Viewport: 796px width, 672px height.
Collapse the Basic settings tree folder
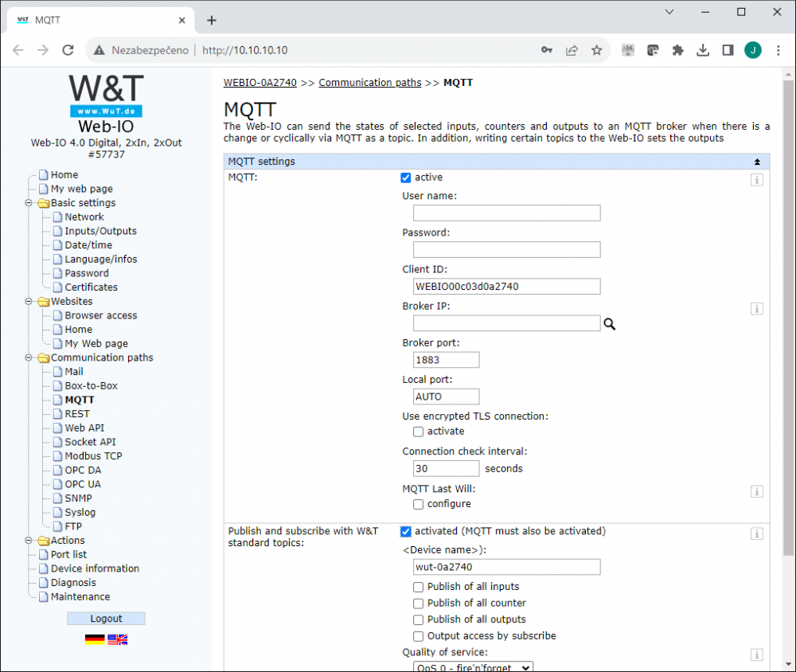click(29, 203)
